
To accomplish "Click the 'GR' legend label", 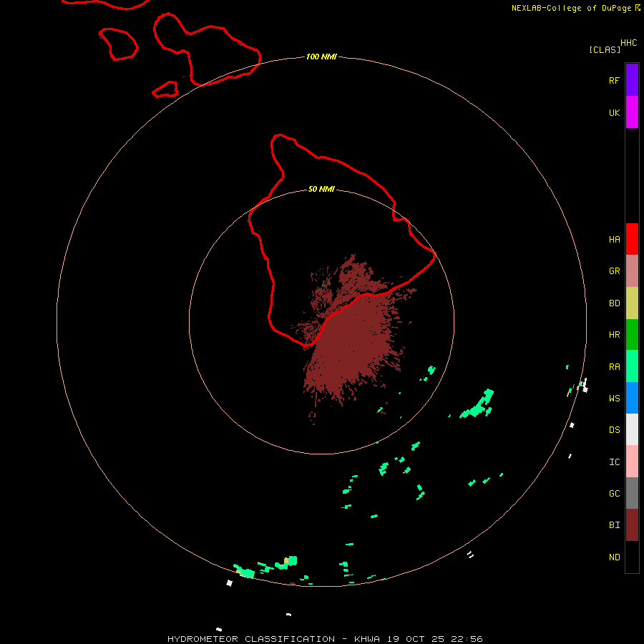I will [x=614, y=271].
